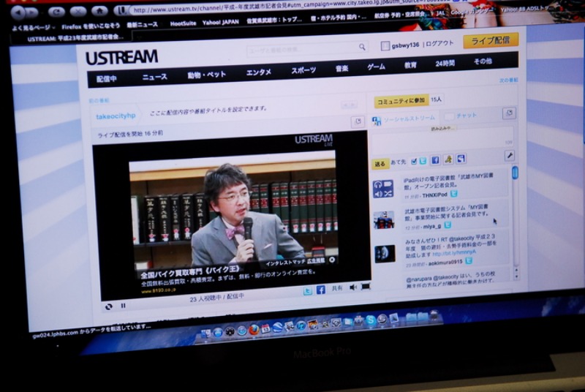Viewport: 585px width, 392px height.
Task: Select AIM as post destination
Action: 448,159
